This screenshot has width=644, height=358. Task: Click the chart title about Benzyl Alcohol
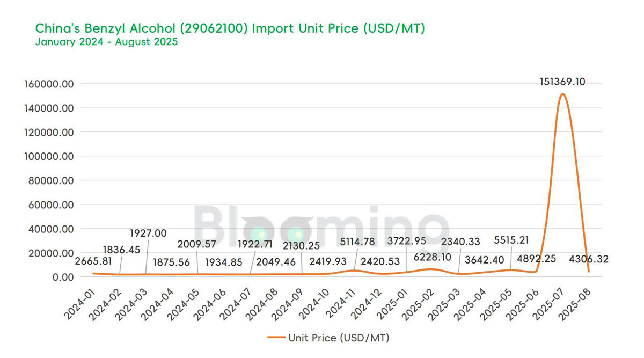pos(230,28)
